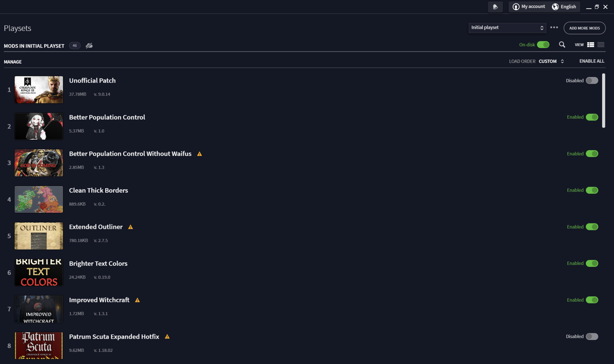
Task: Select Extended Outliner title
Action: [x=96, y=227]
